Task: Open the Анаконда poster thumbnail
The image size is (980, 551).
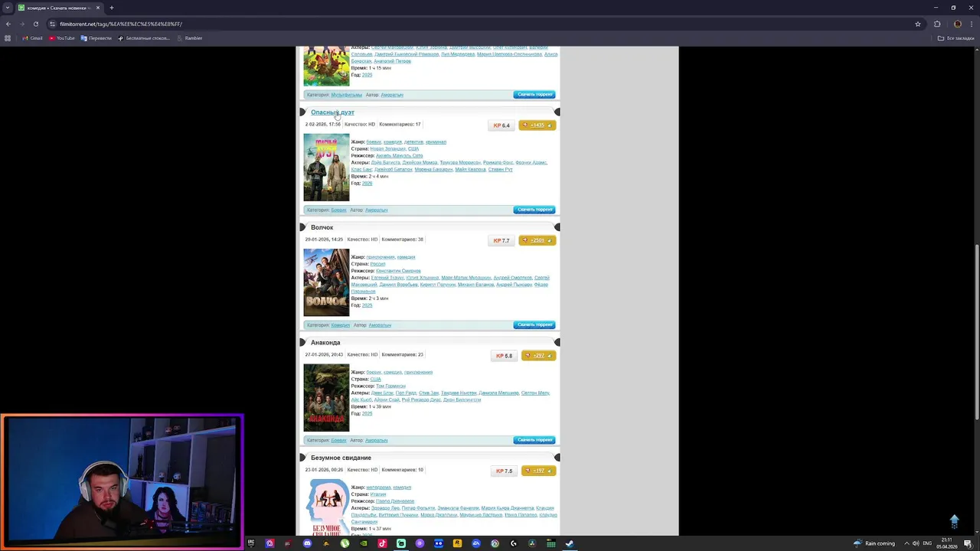Action: click(x=326, y=398)
